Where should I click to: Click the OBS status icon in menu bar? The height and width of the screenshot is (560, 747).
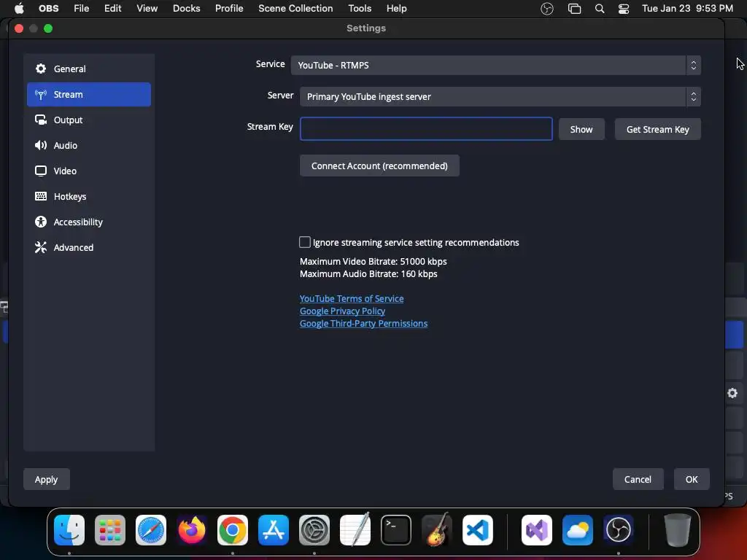547,9
